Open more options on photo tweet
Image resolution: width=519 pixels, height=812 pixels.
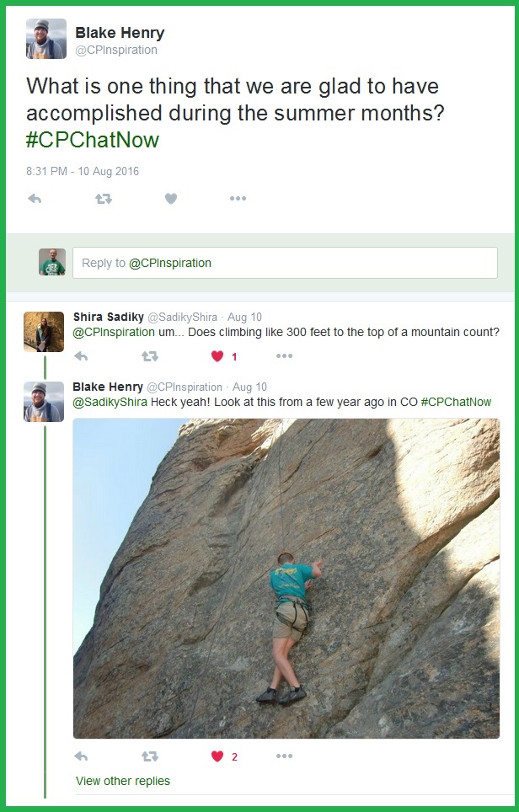click(284, 756)
